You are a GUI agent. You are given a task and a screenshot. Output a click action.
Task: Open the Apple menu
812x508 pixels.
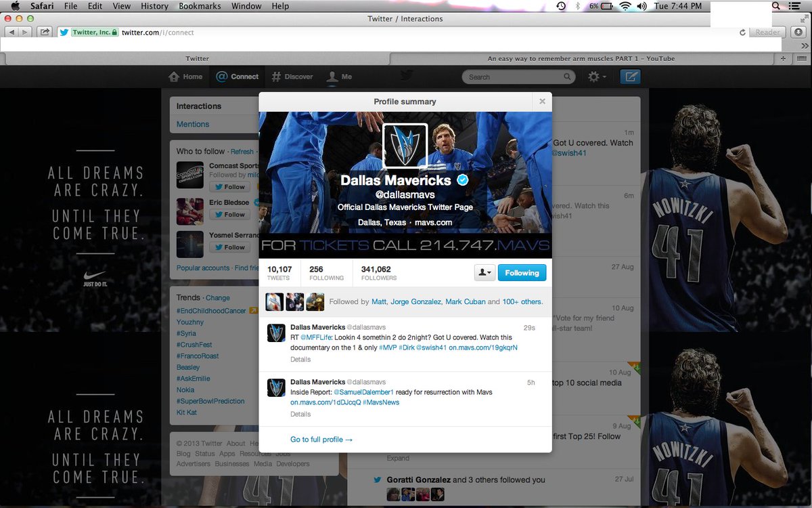(14, 6)
